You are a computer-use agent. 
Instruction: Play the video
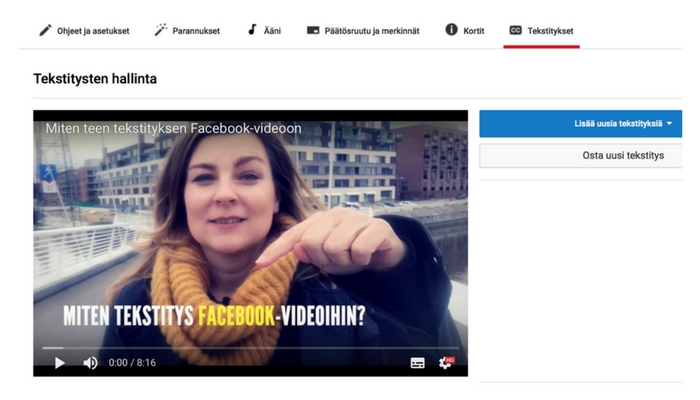click(59, 362)
